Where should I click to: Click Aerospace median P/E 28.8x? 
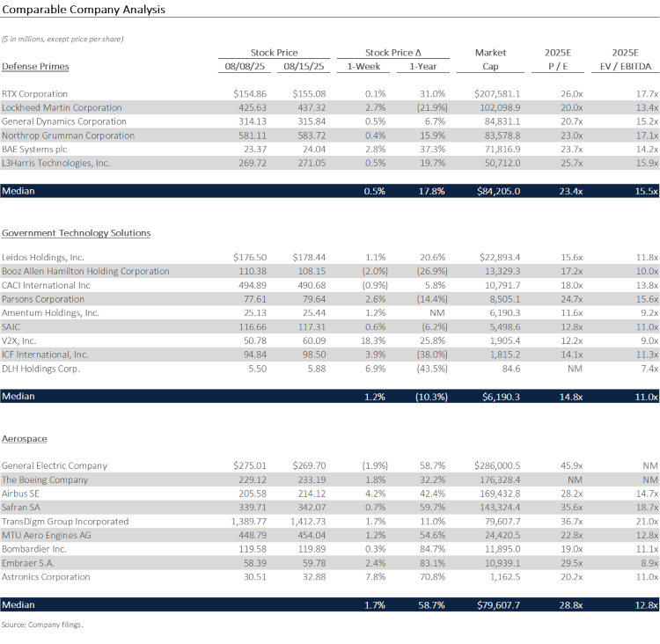tap(571, 605)
